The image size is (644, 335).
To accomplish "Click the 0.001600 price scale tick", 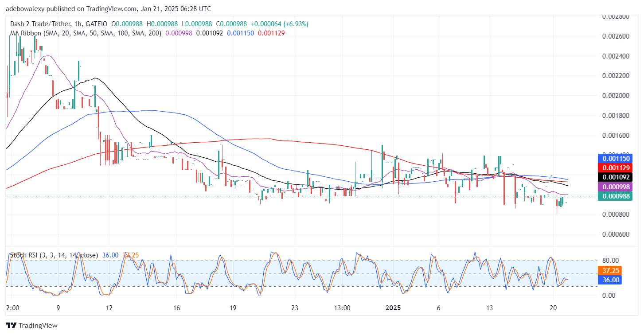I will (x=616, y=135).
